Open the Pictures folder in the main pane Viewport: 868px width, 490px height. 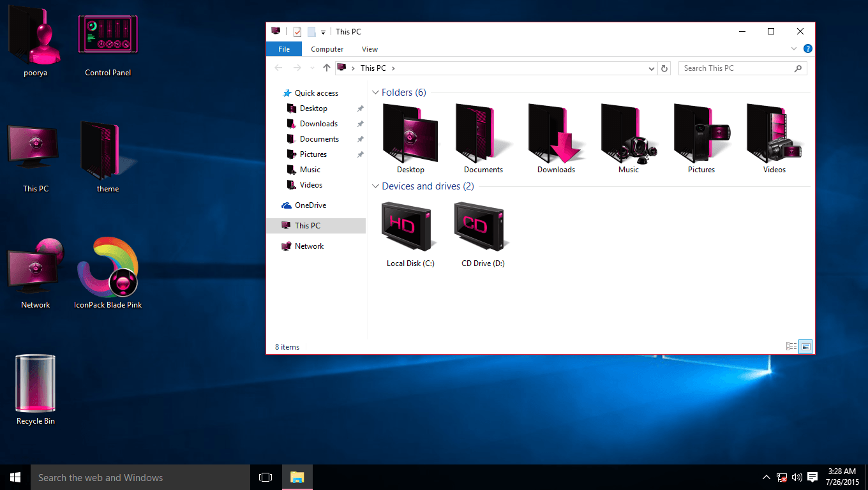(x=701, y=134)
